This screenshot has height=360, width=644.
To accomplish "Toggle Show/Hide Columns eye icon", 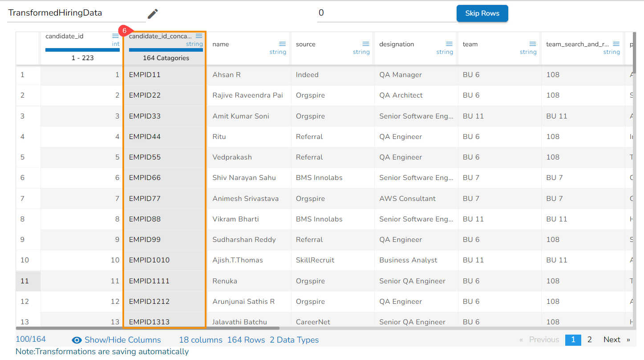I will point(77,340).
